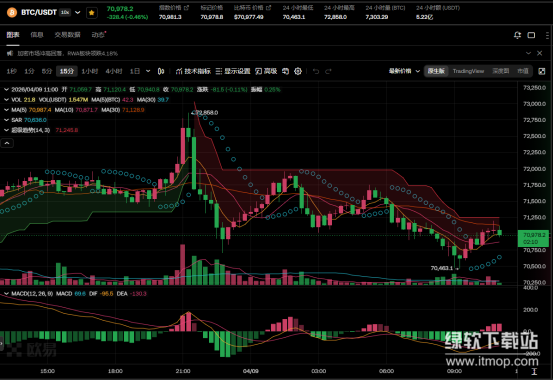This screenshot has height=381, width=553.
Task: Click the candlestick chart type icon
Action: pos(161,71)
